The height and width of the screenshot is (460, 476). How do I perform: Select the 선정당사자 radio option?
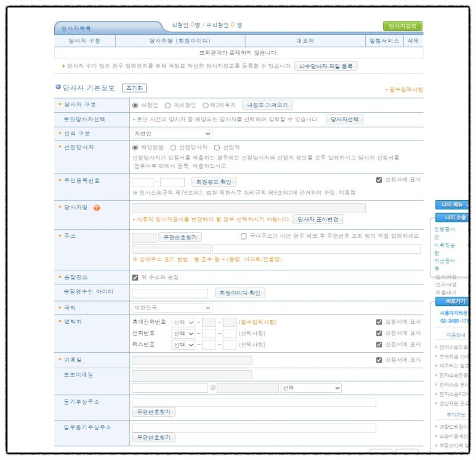tap(173, 148)
